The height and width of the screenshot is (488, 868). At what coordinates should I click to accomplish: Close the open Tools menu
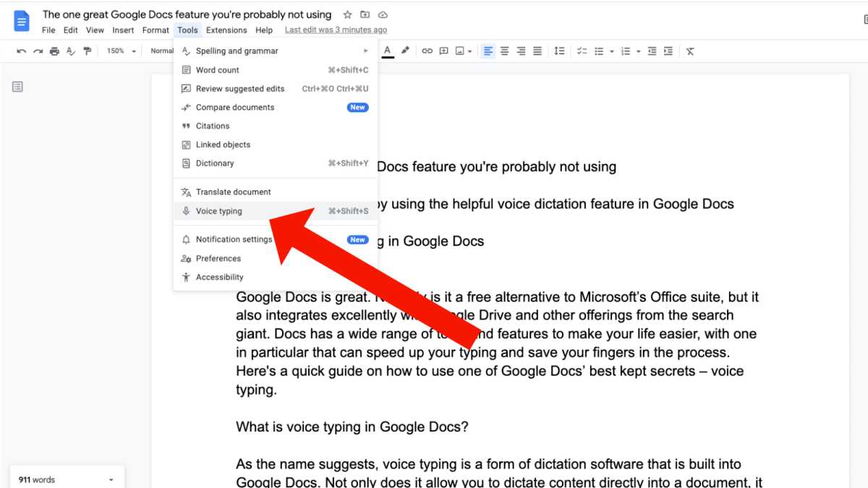click(187, 30)
